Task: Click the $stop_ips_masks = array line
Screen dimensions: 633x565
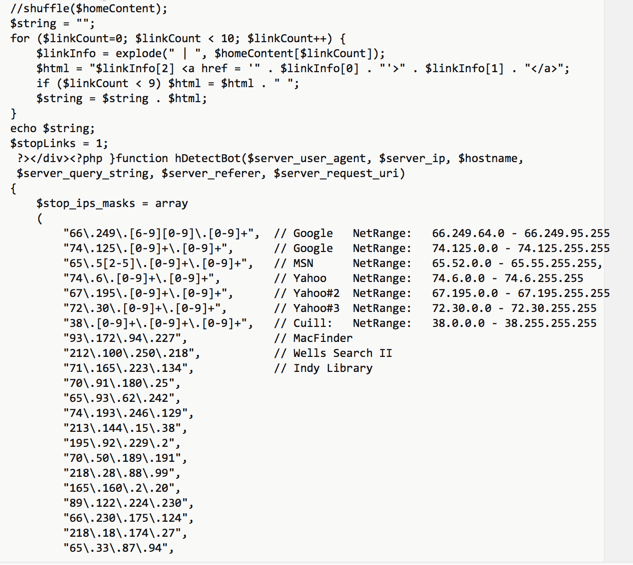Action: point(111,203)
